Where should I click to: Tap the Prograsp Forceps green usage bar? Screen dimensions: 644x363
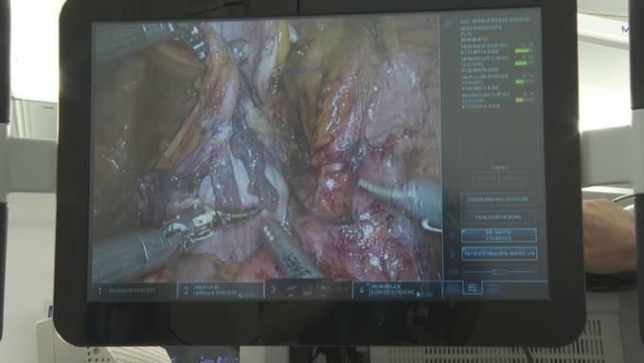(x=523, y=50)
